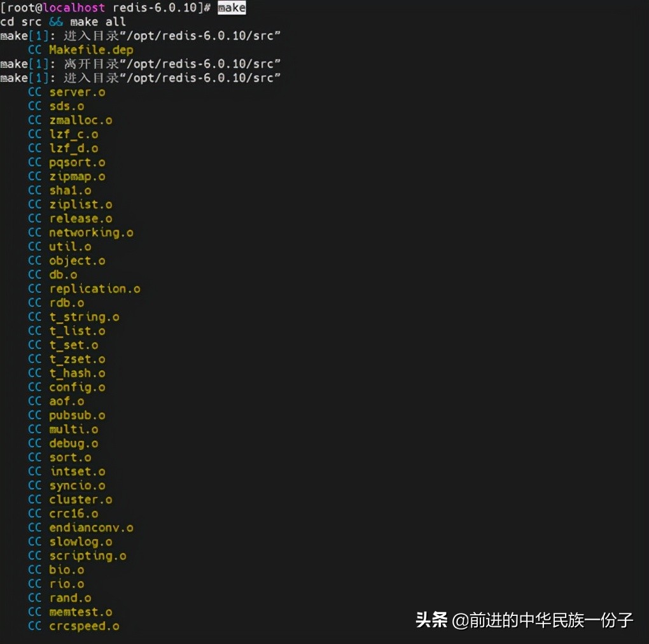Viewport: 649px width, 644px height.
Task: Click the scripting.o filename
Action: point(88,556)
